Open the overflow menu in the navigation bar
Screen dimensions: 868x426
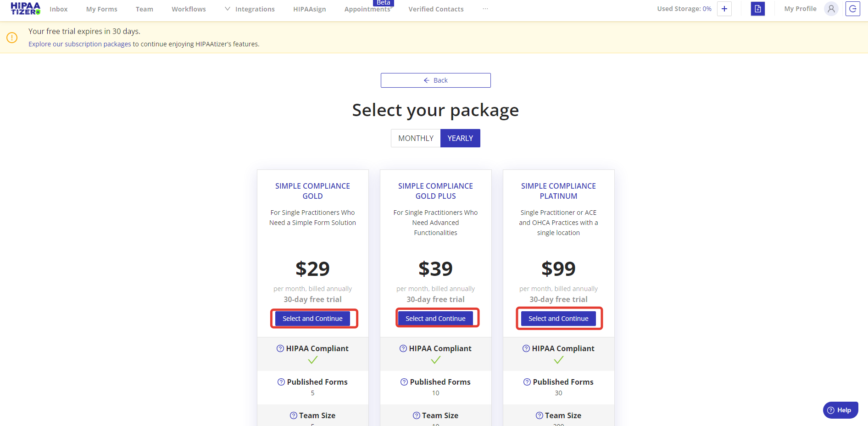tap(485, 9)
